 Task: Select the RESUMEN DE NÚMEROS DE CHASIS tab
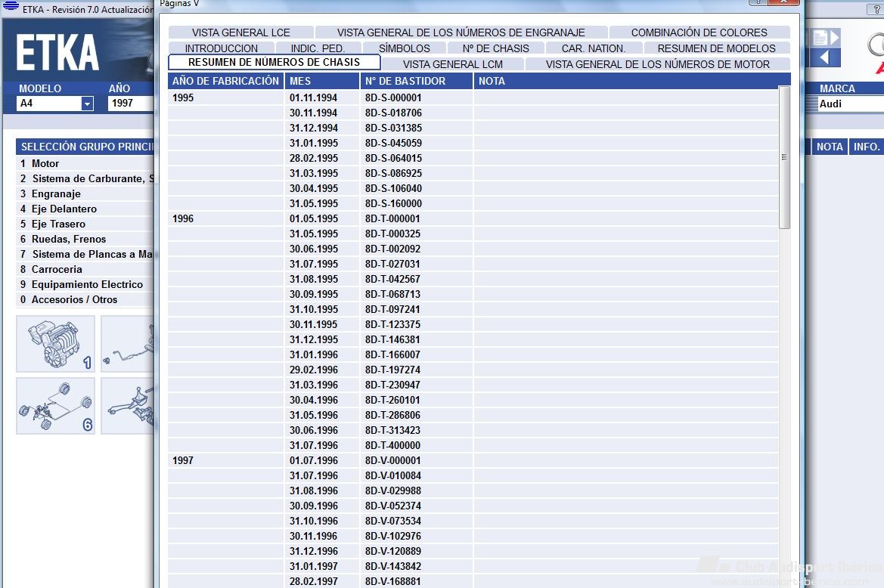(x=274, y=62)
